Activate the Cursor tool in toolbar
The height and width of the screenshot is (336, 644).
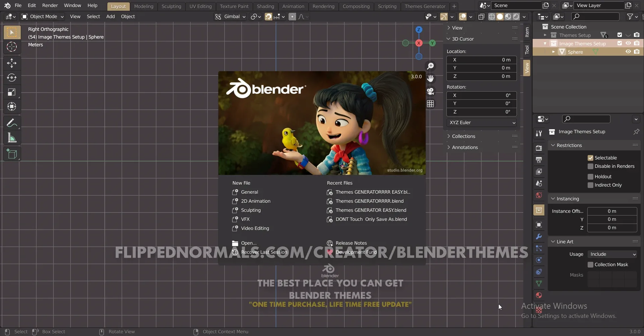coord(12,47)
